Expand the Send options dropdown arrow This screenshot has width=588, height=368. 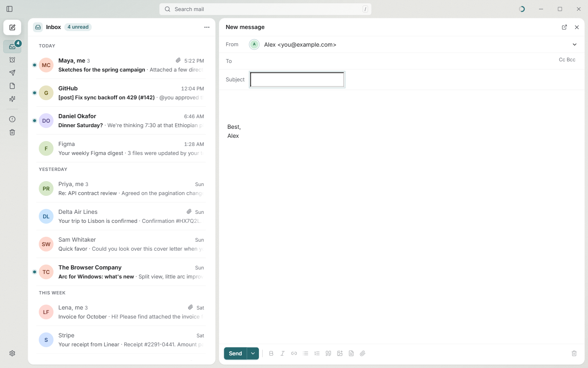(253, 354)
